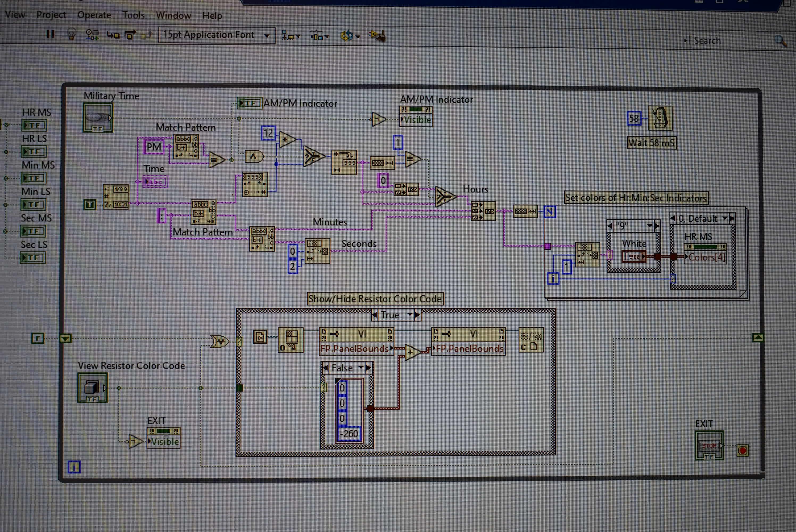Screen dimensions: 796x532
Task: Toggle Highlight Execution lightbulb icon
Action: (x=71, y=34)
